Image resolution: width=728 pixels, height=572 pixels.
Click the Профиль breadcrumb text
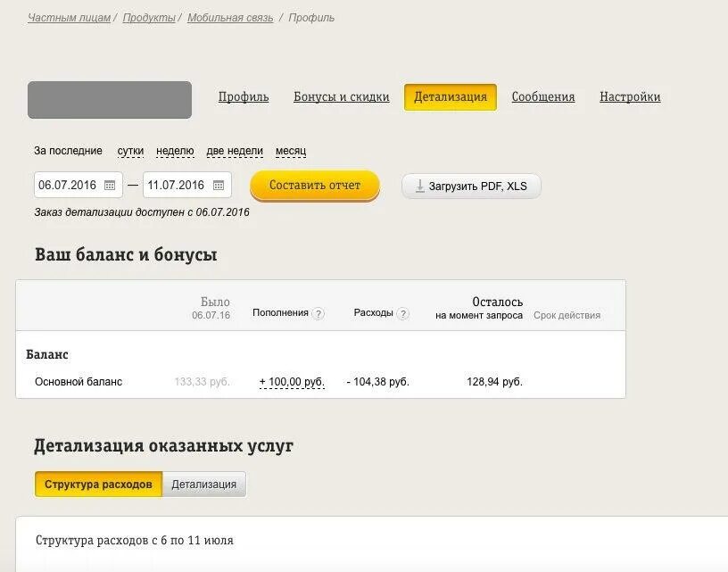tap(311, 18)
